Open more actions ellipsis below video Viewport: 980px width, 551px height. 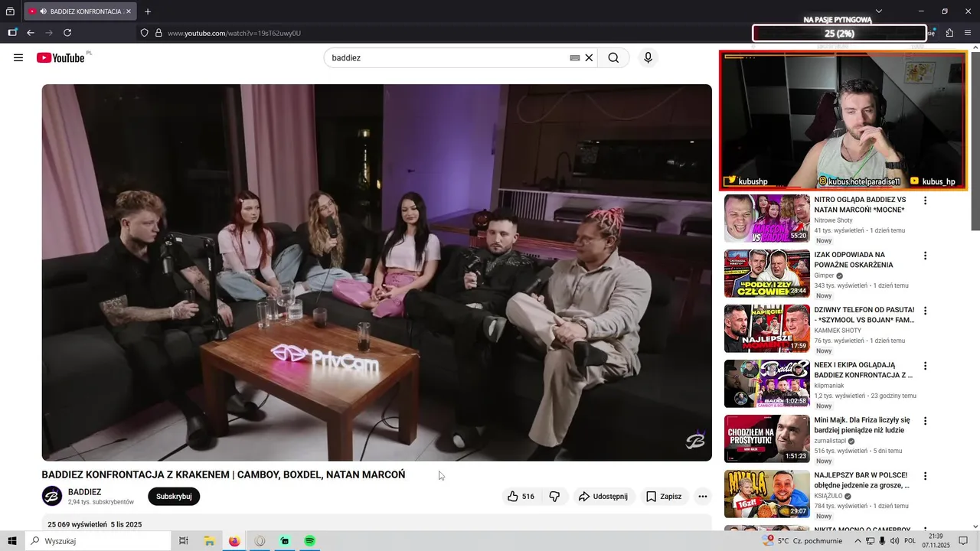pos(702,497)
